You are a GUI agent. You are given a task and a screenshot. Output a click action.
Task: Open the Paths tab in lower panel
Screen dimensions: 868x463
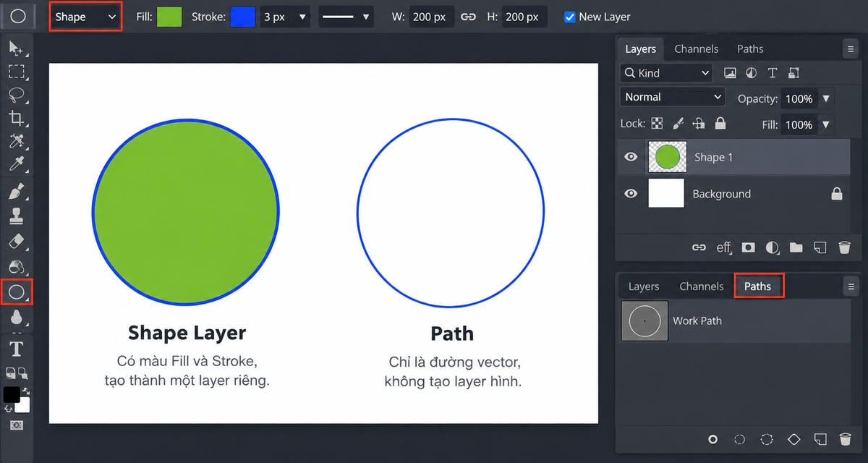click(758, 286)
